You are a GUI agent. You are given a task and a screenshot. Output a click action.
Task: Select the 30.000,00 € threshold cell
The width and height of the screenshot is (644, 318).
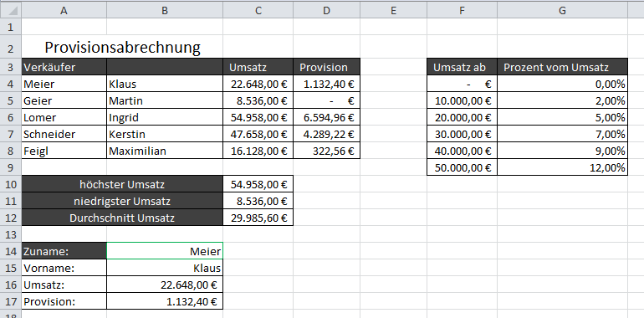tap(462, 134)
